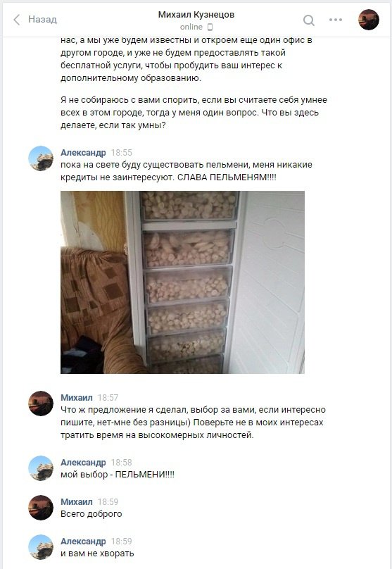Select the 'Всего доброго' message
The image size is (392, 569).
click(x=91, y=514)
